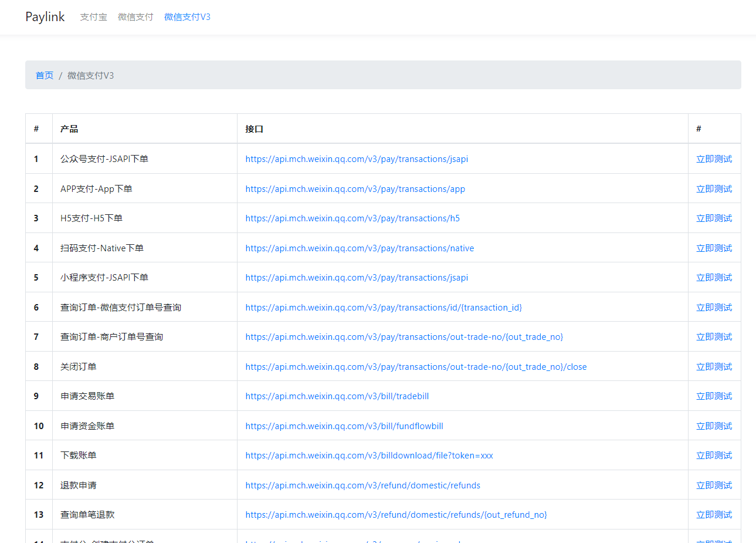The width and height of the screenshot is (756, 543).
Task: Open the jsapi link in 公众号支付 row
Action: coord(357,159)
